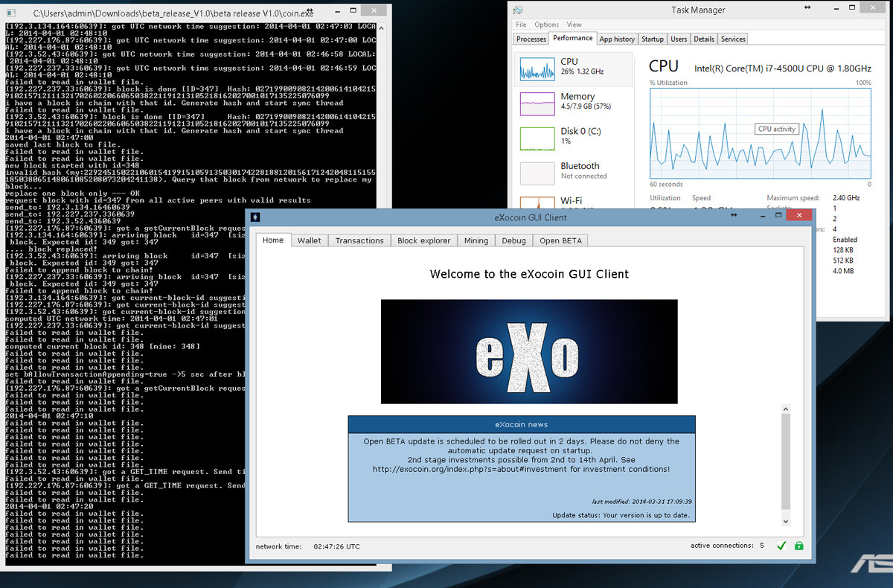
Task: Open the View menu in Task Manager
Action: [574, 25]
